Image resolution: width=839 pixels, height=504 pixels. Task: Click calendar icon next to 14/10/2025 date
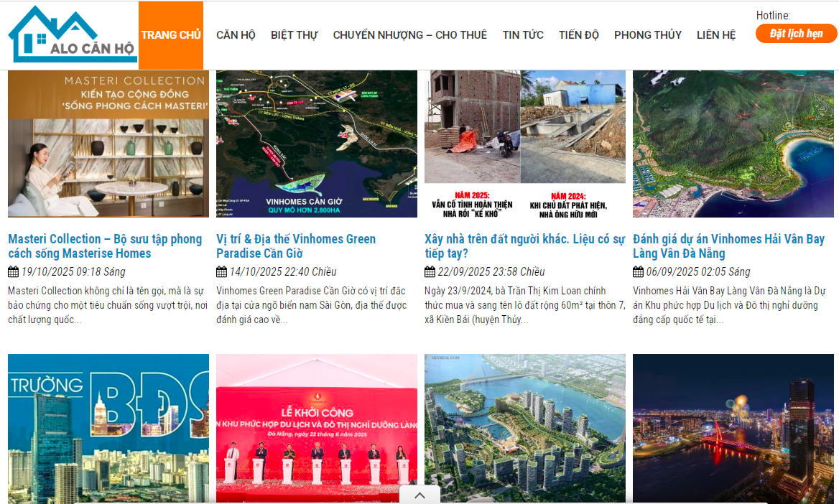[220, 271]
